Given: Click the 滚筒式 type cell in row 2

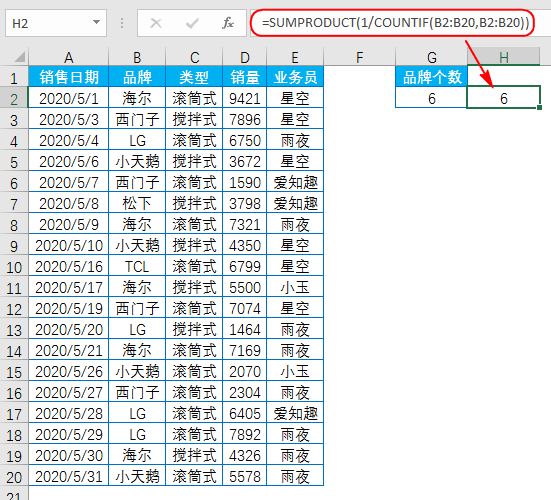Looking at the screenshot, I should click(194, 98).
